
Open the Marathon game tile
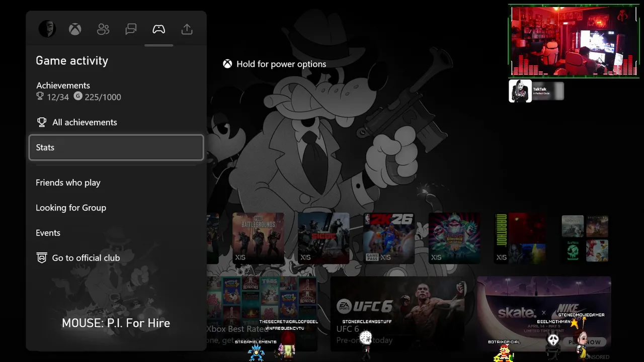pyautogui.click(x=520, y=238)
